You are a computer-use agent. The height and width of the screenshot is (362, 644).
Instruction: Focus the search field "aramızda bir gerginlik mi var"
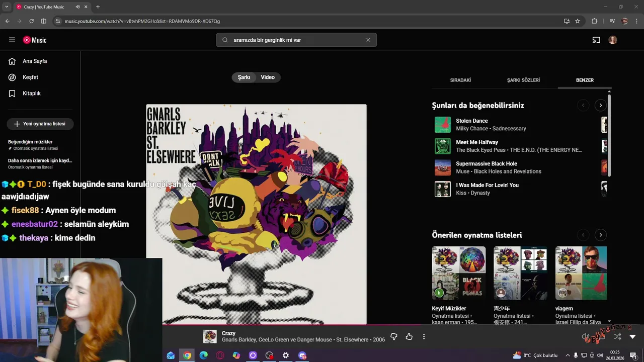[296, 40]
